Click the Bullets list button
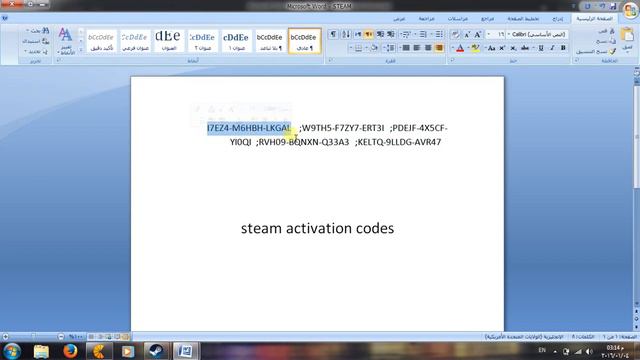Viewport: 640px width, 360px height. pos(439,35)
